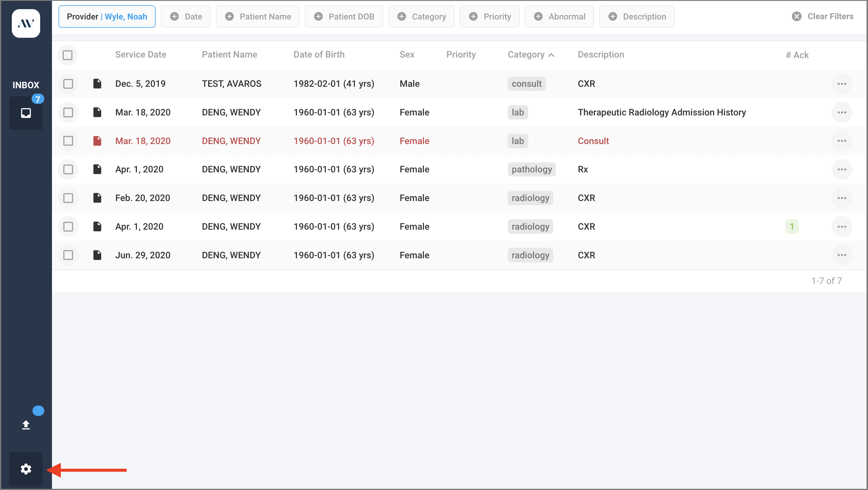
Task: Open the Inbox panel in the sidebar
Action: pos(26,113)
